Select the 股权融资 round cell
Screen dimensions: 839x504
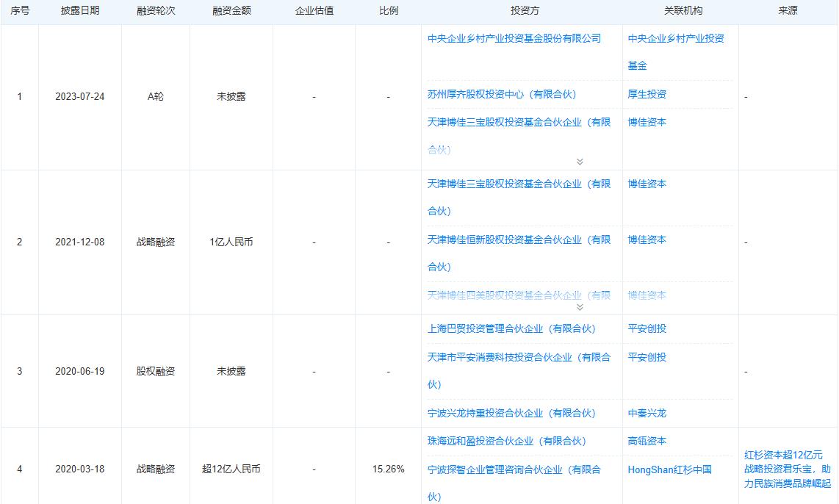[156, 371]
